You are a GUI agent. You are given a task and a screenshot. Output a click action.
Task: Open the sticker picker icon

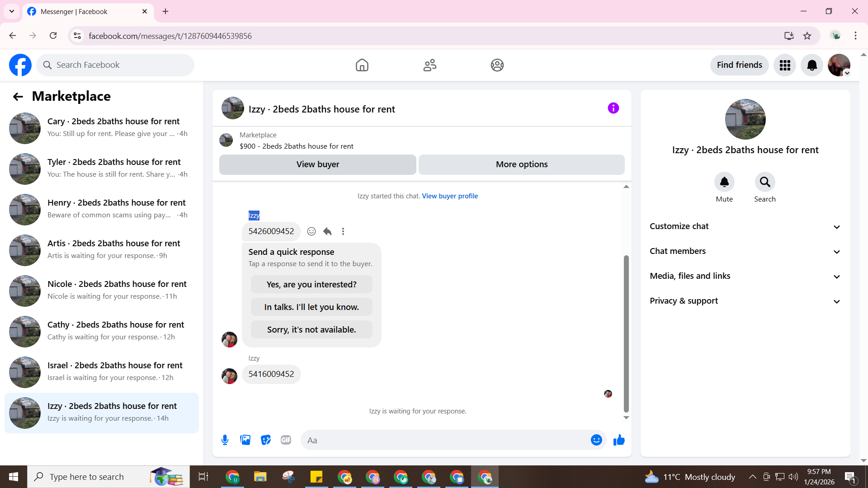(x=266, y=440)
